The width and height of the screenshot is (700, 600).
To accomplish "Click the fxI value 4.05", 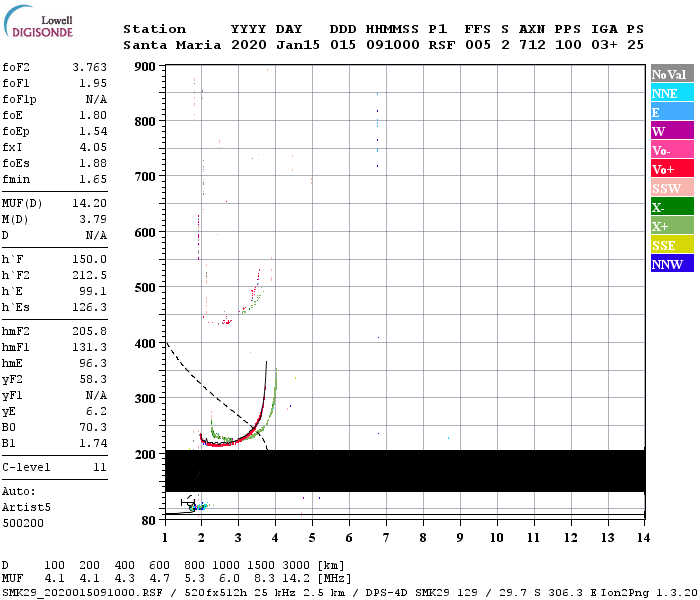I will click(x=93, y=147).
